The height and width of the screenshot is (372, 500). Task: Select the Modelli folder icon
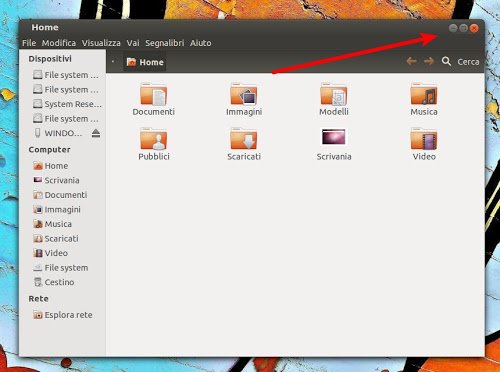[334, 94]
